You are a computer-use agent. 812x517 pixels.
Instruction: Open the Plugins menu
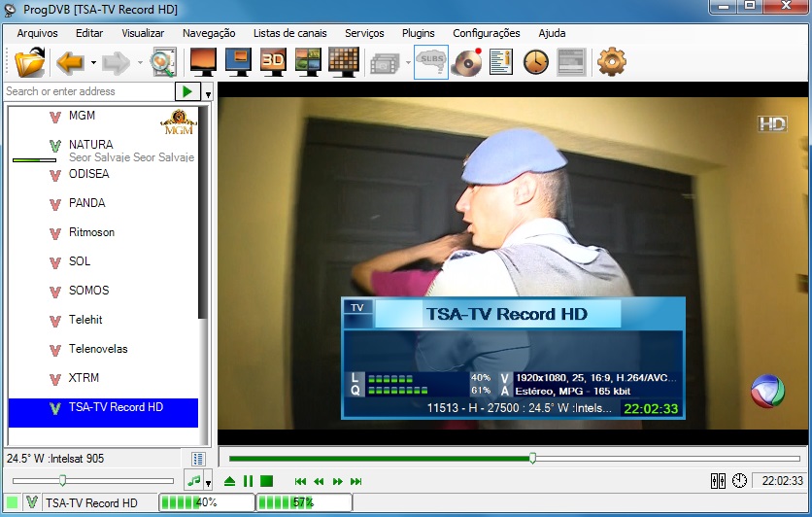coord(419,33)
